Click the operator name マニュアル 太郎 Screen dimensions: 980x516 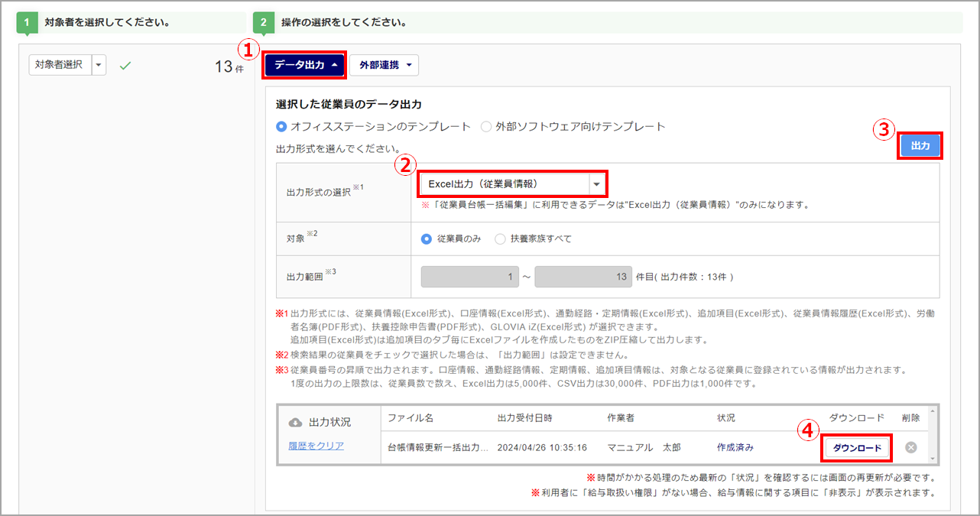coord(644,447)
